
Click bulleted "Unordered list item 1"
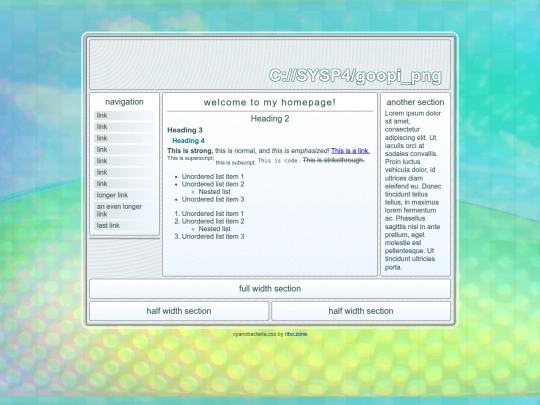[x=213, y=176]
